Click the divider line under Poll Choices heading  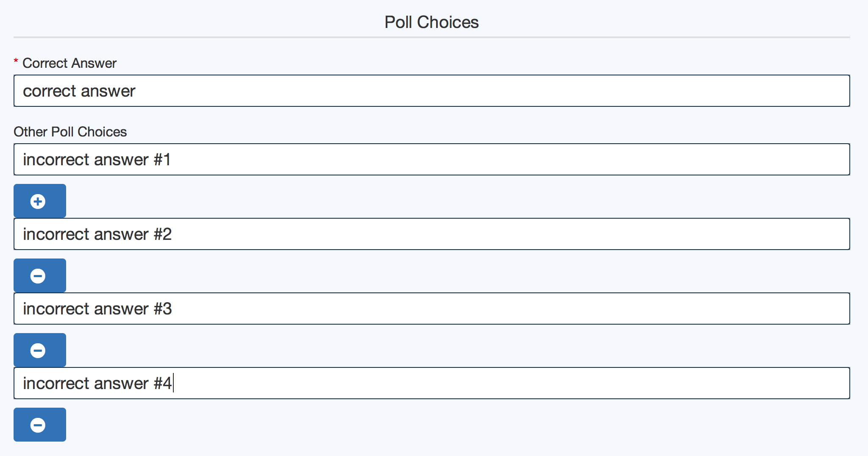(431, 37)
